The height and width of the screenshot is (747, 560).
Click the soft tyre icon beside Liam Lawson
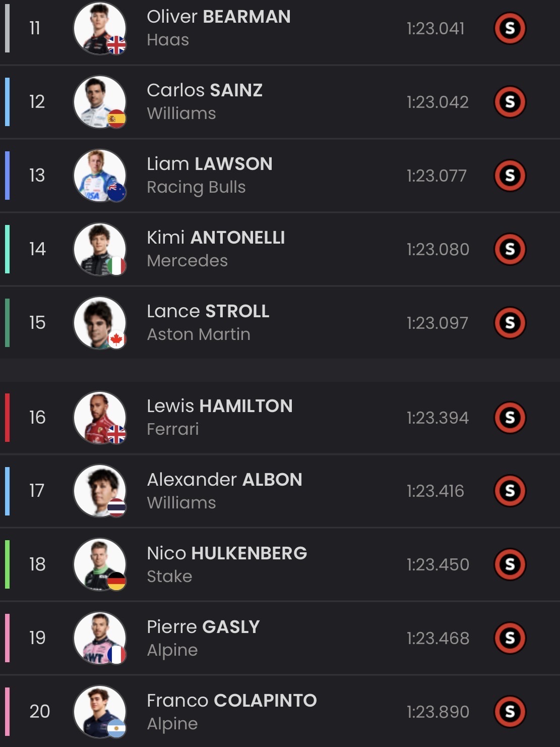click(x=510, y=176)
